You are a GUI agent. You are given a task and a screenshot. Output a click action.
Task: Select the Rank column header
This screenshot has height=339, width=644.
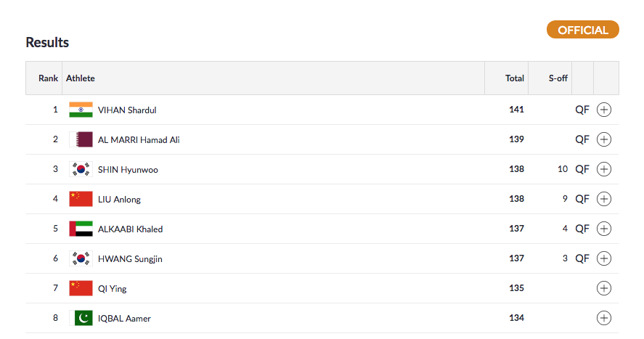click(x=48, y=78)
